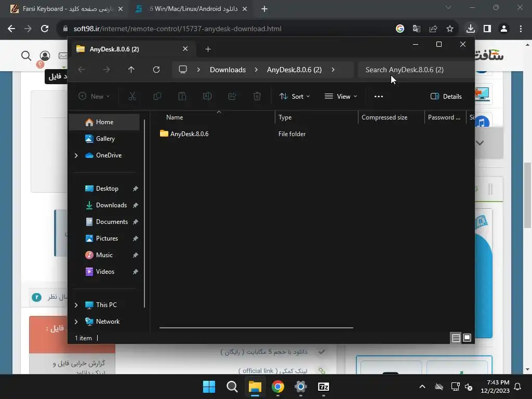Screen dimensions: 532x399
Task: Add a new File Explorer tab
Action: (x=208, y=49)
